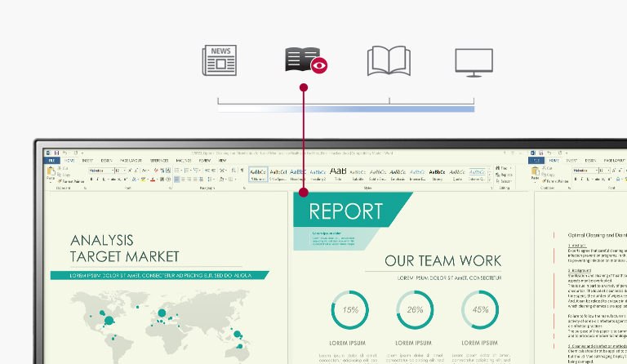Screen dimensions: 627x364
Task: Open the font name dropdown showing Helvetica
Action: coord(100,171)
